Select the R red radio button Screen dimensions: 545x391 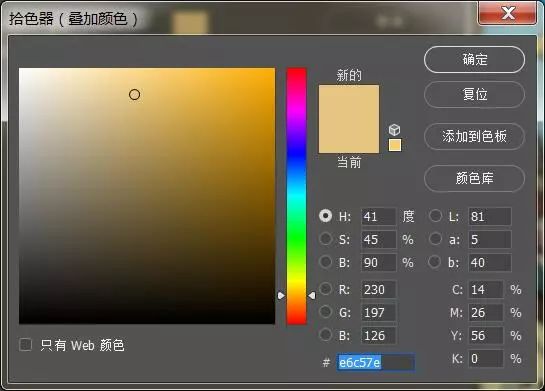pos(326,289)
